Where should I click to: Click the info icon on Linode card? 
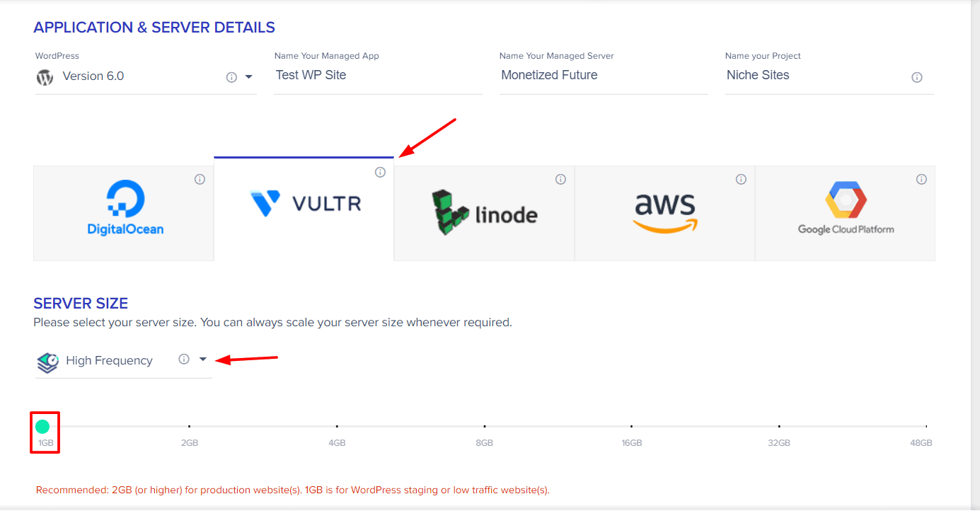click(560, 180)
